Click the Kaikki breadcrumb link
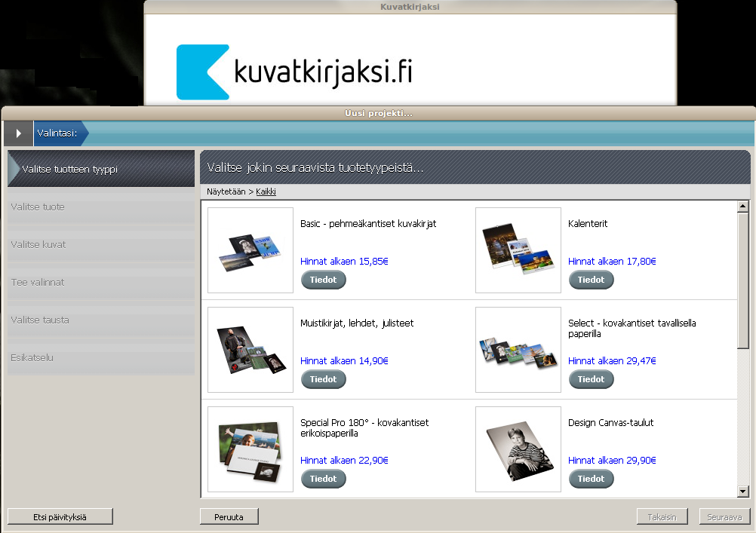 266,191
